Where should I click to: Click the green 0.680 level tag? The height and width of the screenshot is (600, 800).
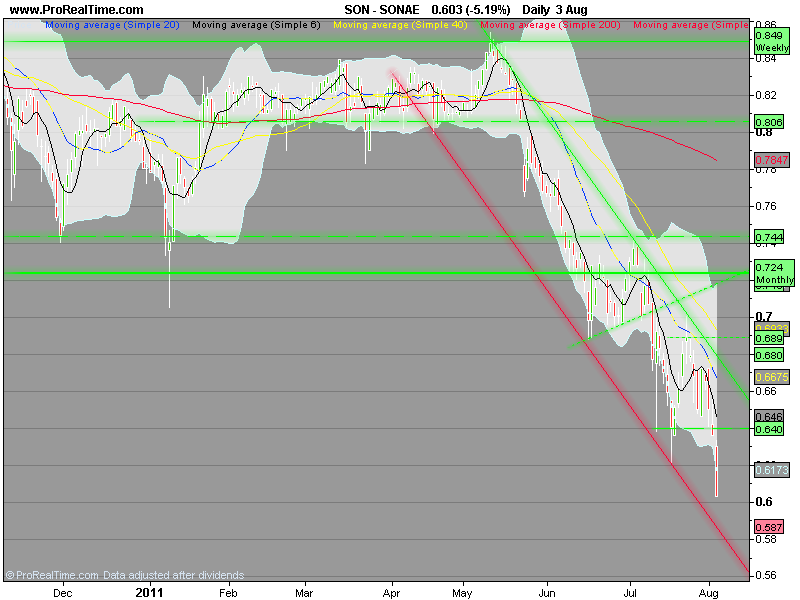[768, 355]
